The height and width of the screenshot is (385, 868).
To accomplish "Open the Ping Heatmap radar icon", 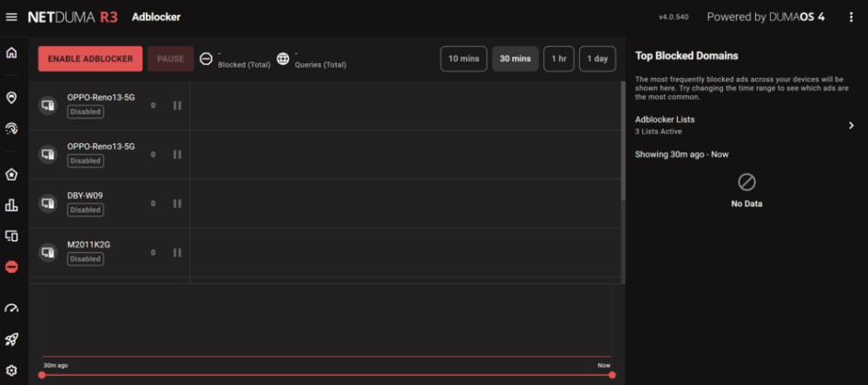I will point(11,128).
